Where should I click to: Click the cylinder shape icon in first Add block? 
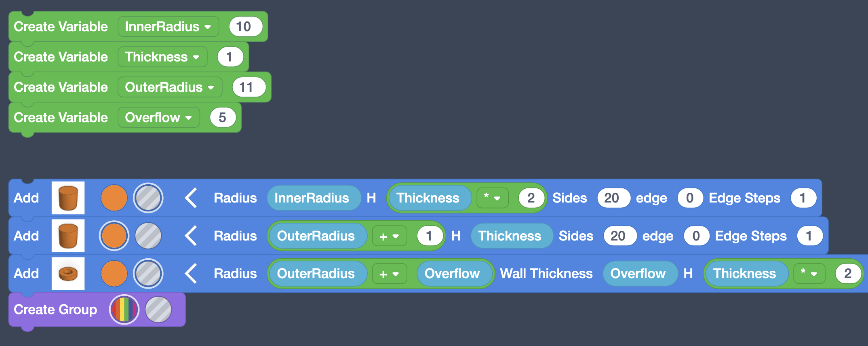pos(68,198)
